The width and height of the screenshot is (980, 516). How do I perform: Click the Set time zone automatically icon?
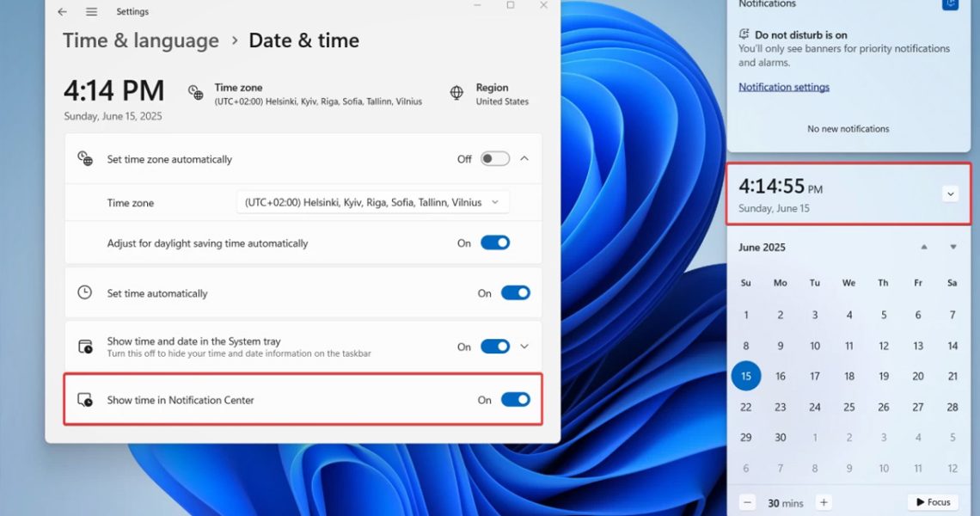click(85, 158)
